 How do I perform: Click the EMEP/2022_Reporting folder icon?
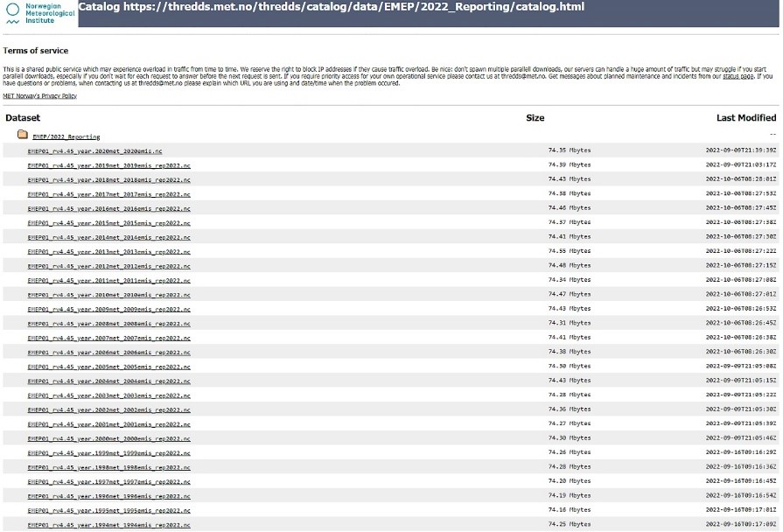pos(23,136)
